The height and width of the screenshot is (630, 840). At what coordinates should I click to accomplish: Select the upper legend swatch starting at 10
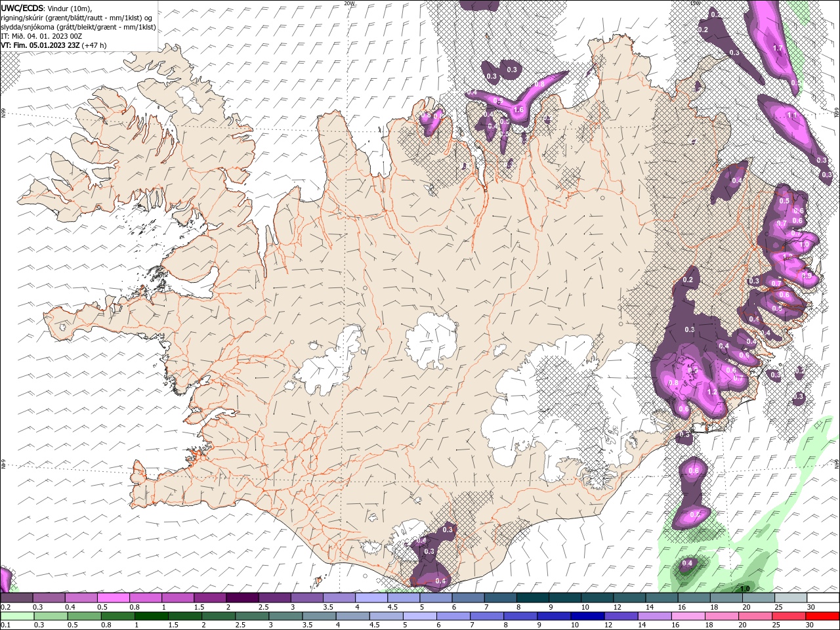[x=597, y=598]
